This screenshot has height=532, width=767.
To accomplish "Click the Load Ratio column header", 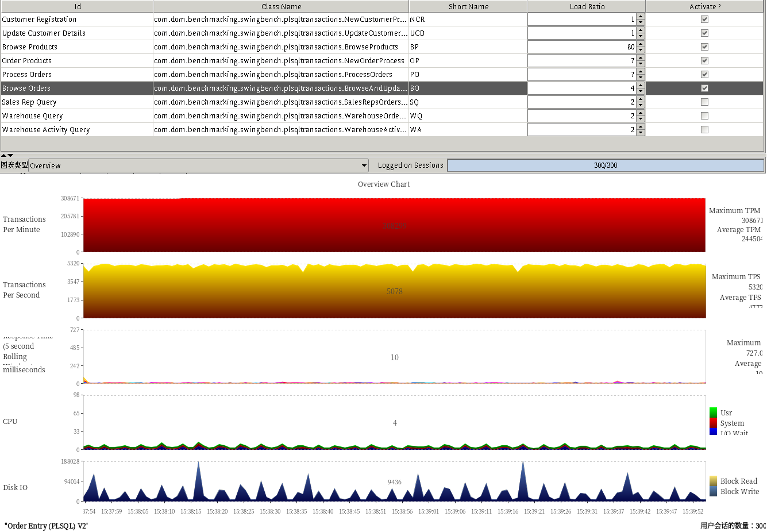I will tap(587, 6).
